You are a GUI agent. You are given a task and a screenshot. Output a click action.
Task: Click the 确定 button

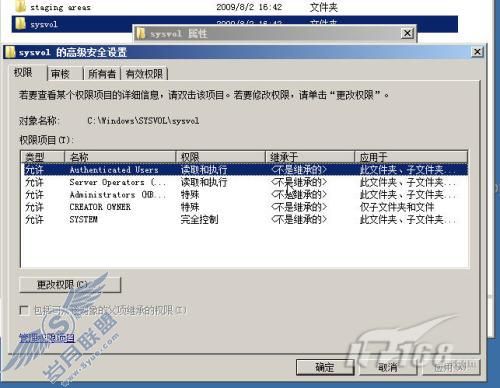click(325, 367)
